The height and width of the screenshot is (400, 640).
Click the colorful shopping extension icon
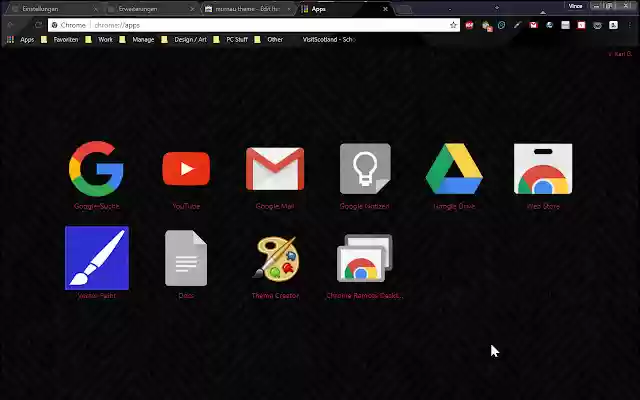(x=486, y=26)
